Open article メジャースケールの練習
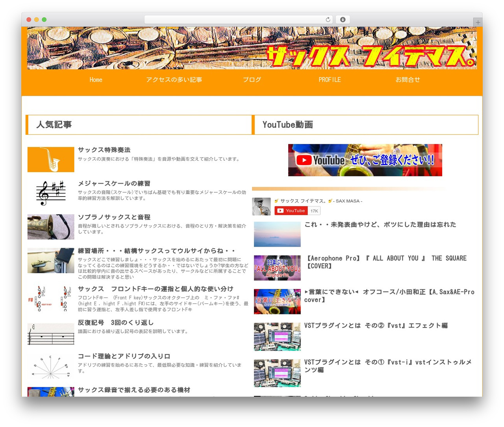The height and width of the screenshot is (427, 504). point(114,184)
